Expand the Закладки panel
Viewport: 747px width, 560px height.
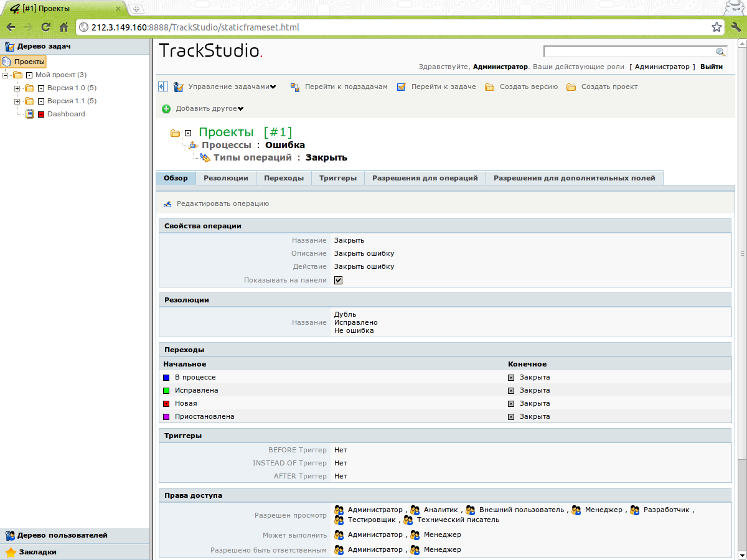[75, 552]
